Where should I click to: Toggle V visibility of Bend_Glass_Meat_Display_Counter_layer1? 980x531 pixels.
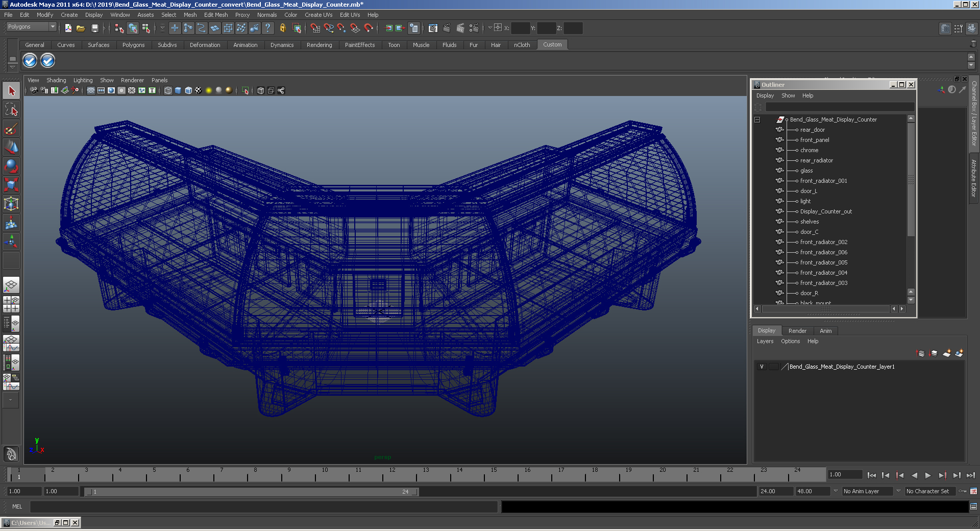(762, 367)
